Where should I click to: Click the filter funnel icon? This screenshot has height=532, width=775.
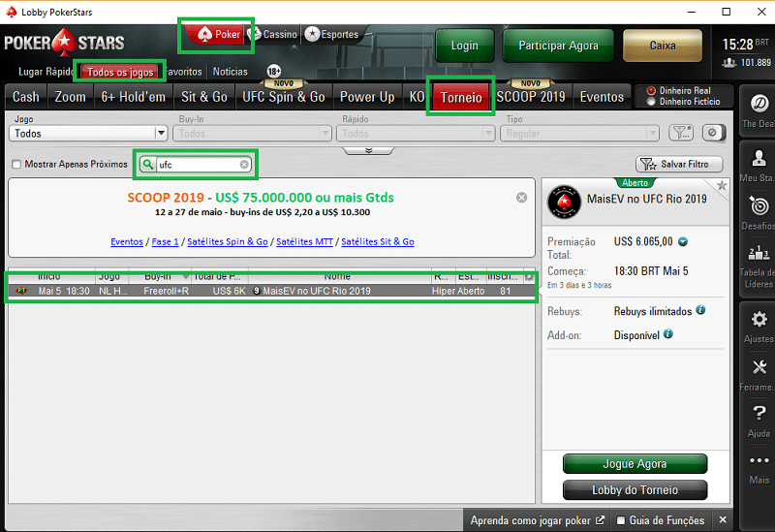[x=681, y=133]
